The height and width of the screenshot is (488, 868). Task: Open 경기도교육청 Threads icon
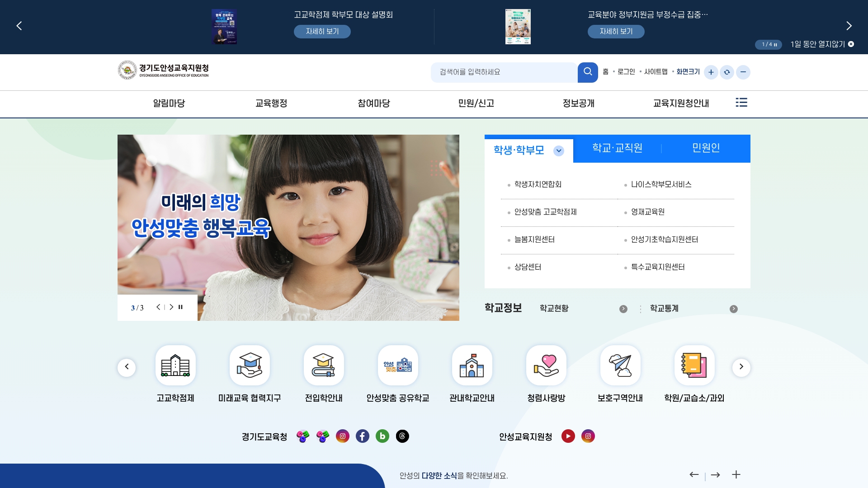(x=402, y=436)
